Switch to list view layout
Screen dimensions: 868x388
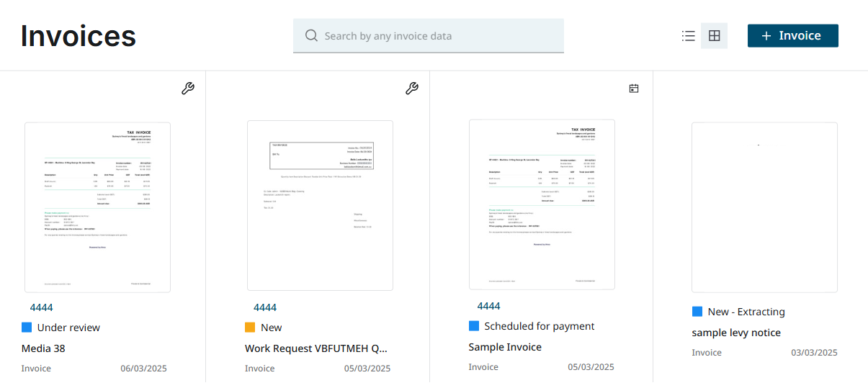[x=688, y=36]
